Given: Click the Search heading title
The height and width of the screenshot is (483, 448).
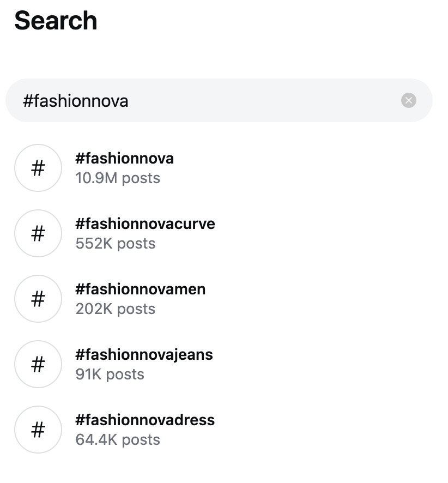Looking at the screenshot, I should [x=56, y=21].
